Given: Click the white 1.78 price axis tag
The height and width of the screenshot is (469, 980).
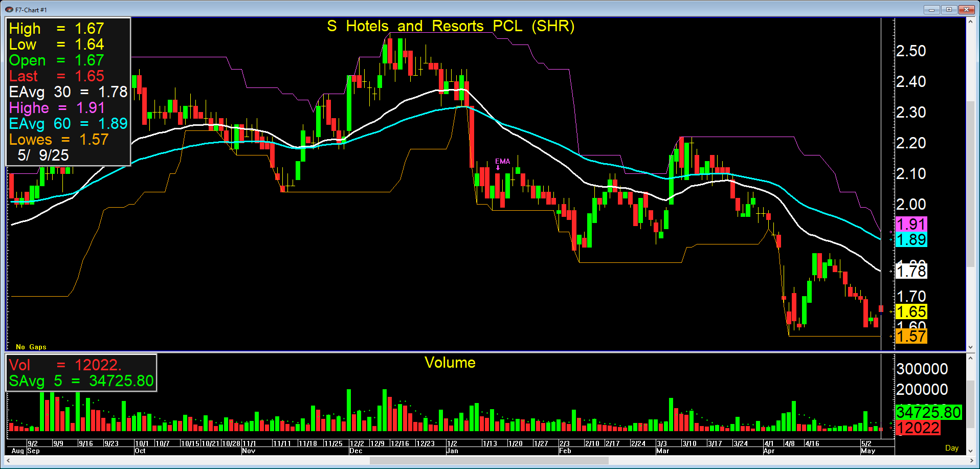Looking at the screenshot, I should (911, 271).
